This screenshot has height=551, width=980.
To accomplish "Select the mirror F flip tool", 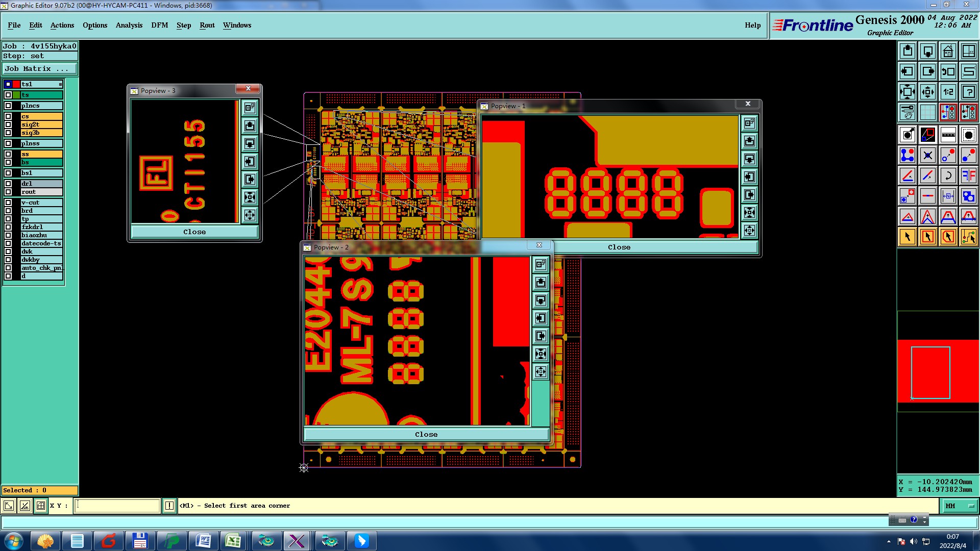I will pos(968,176).
